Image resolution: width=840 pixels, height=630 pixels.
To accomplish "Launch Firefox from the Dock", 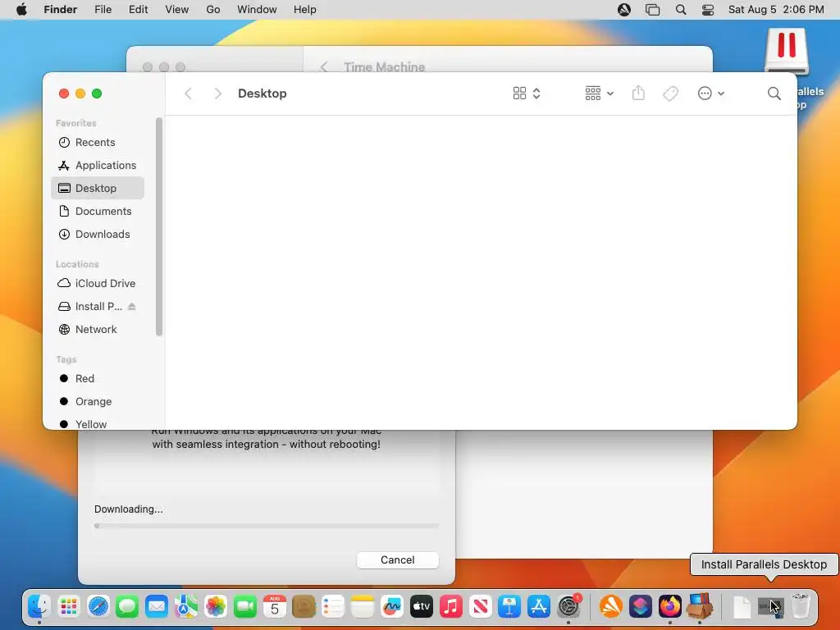I will pos(669,606).
